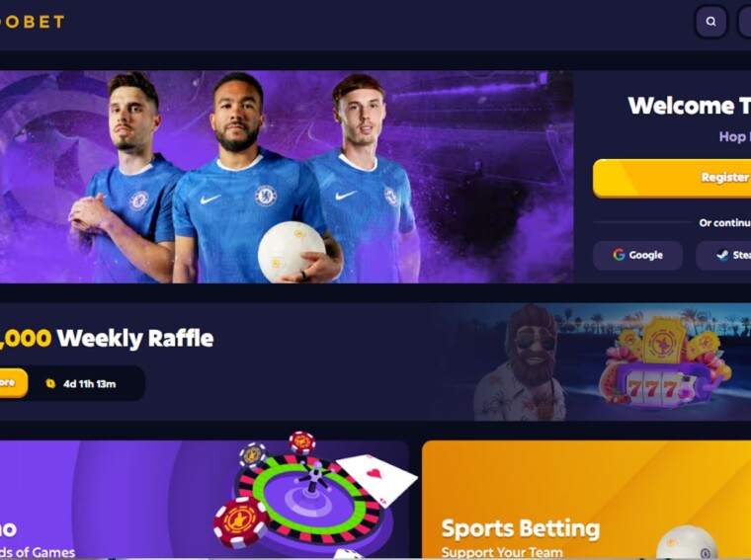The height and width of the screenshot is (560, 751).
Task: Click the Roobet logo
Action: (32, 22)
